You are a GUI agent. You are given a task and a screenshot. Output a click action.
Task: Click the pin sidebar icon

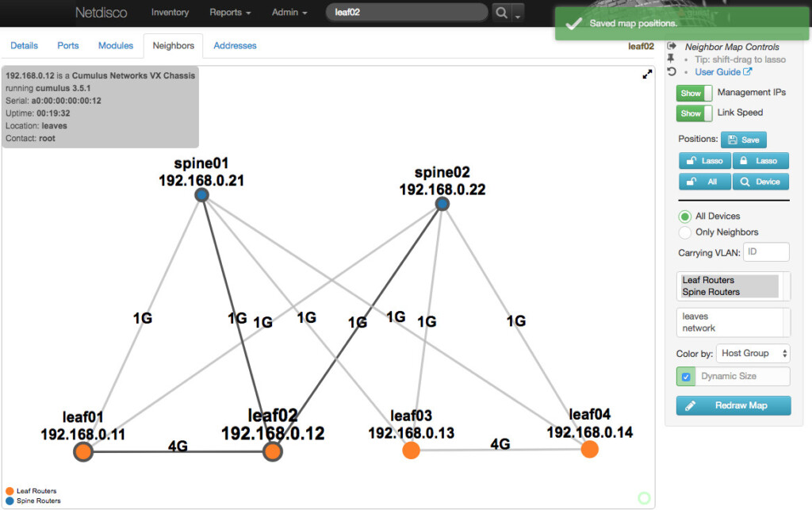(672, 59)
